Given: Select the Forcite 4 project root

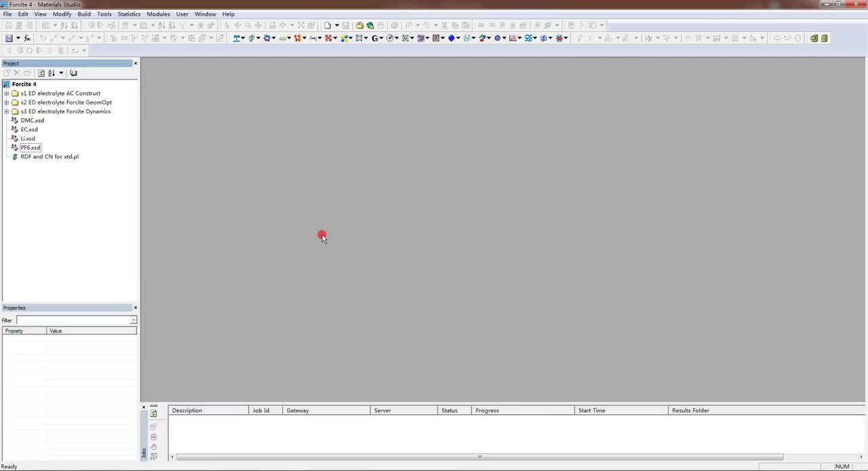Looking at the screenshot, I should pyautogui.click(x=24, y=84).
